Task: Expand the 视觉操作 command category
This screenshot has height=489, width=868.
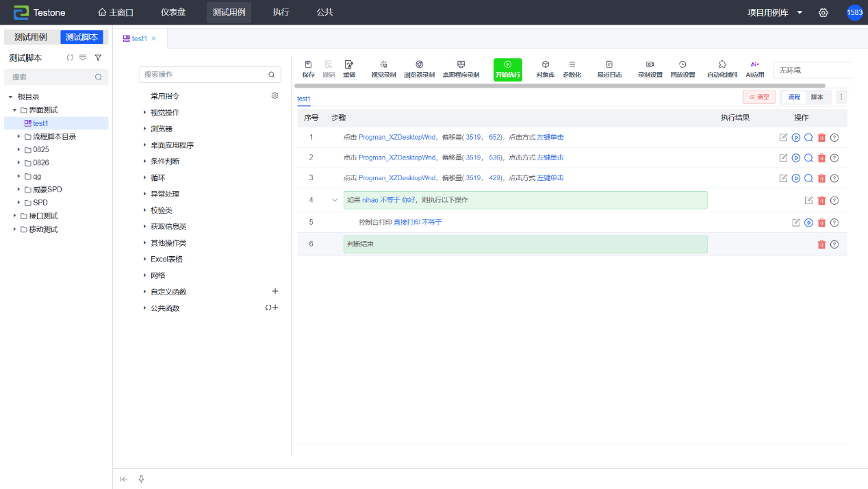Action: (164, 112)
